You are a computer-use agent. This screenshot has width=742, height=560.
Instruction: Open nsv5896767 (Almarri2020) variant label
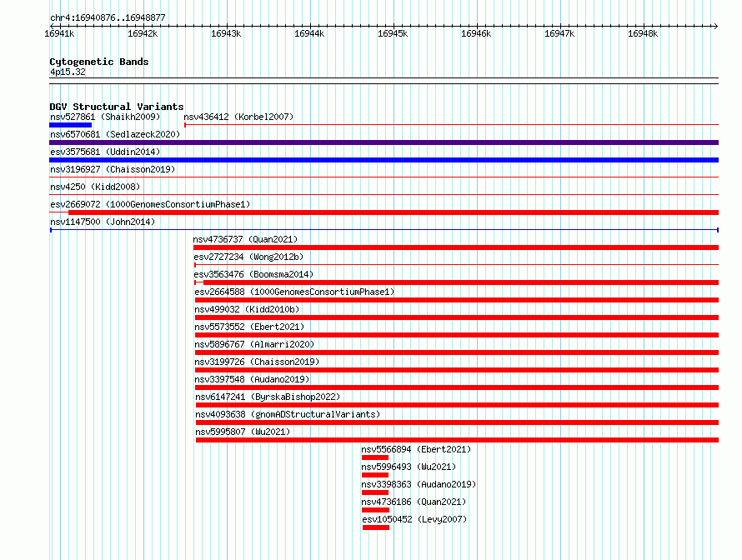click(254, 344)
